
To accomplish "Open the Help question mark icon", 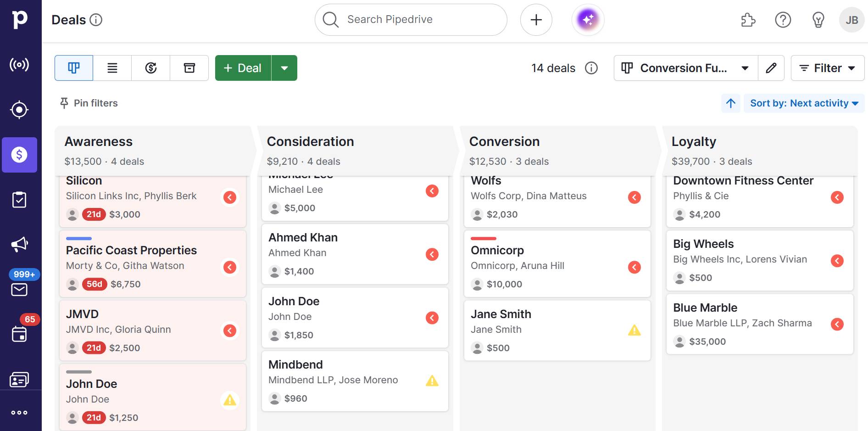I will [x=783, y=20].
